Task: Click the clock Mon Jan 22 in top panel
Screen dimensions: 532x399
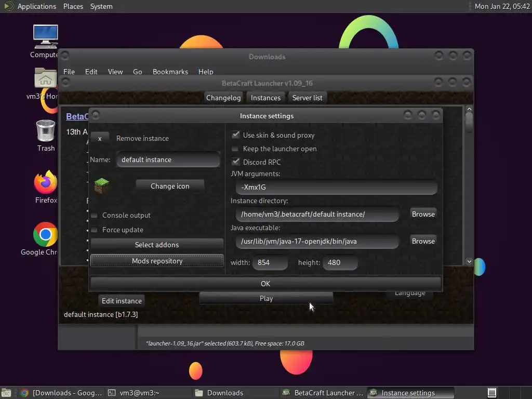Action: (x=502, y=6)
